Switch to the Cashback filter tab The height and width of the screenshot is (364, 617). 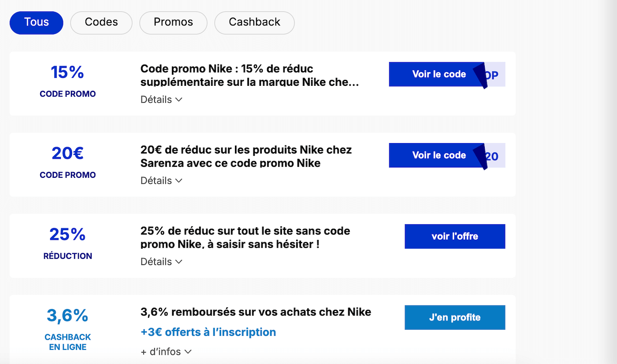click(254, 22)
